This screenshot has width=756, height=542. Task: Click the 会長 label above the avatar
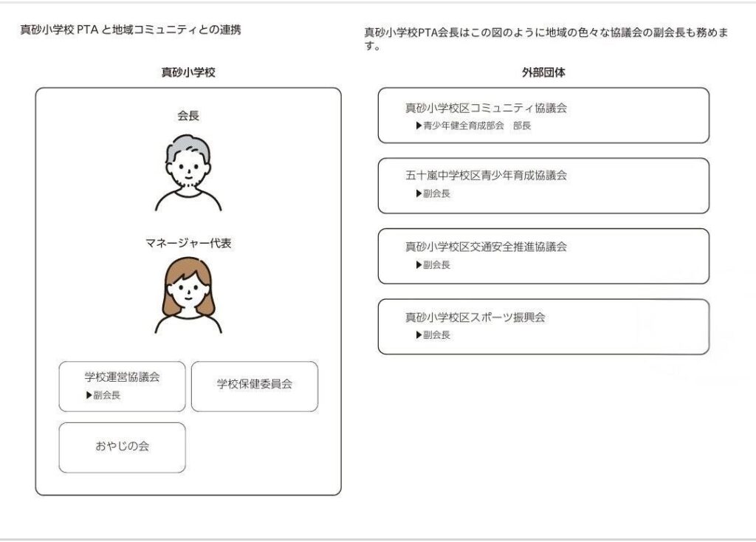[188, 116]
